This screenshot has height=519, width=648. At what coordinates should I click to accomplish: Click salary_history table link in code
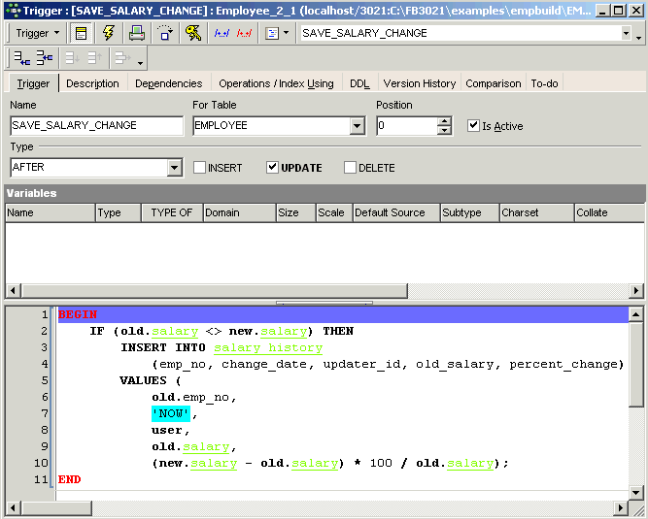point(268,348)
